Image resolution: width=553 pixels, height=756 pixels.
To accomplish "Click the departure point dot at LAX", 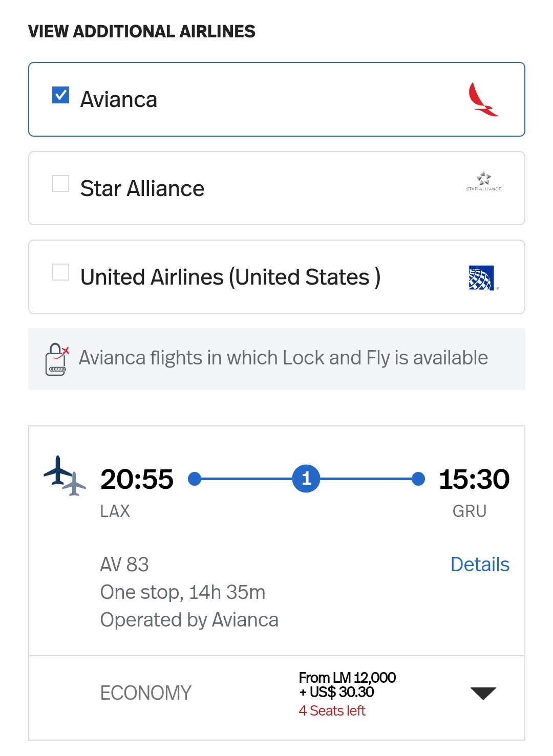I will (x=195, y=479).
